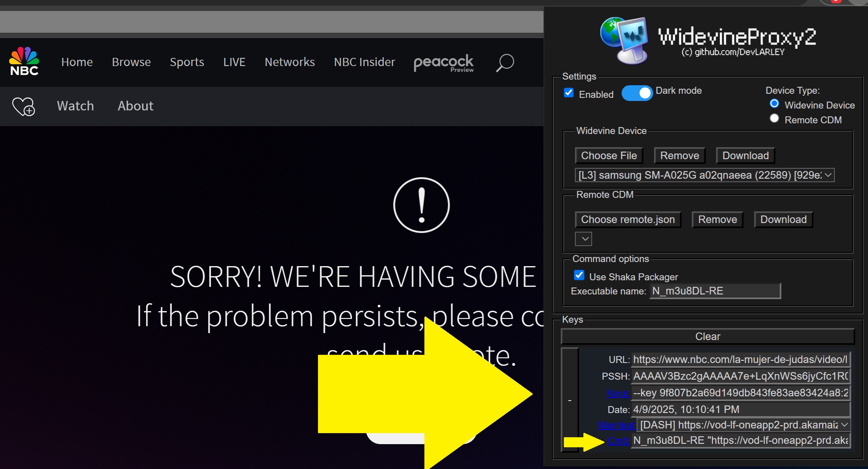Open the samsung SM-A025G device dropdown
Screen dimensions: 868x469
704,175
